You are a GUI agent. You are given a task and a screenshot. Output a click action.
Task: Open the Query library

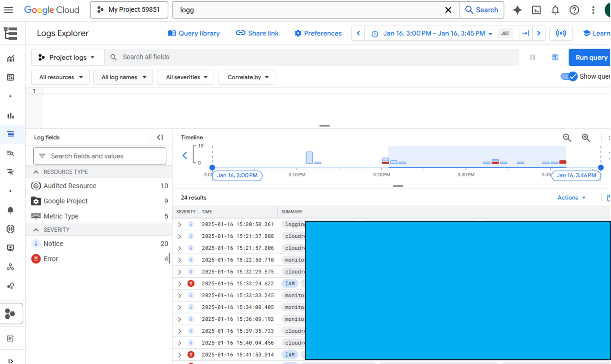194,33
